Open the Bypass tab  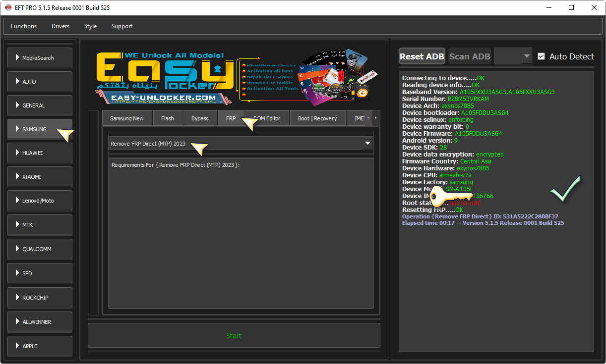pos(200,118)
